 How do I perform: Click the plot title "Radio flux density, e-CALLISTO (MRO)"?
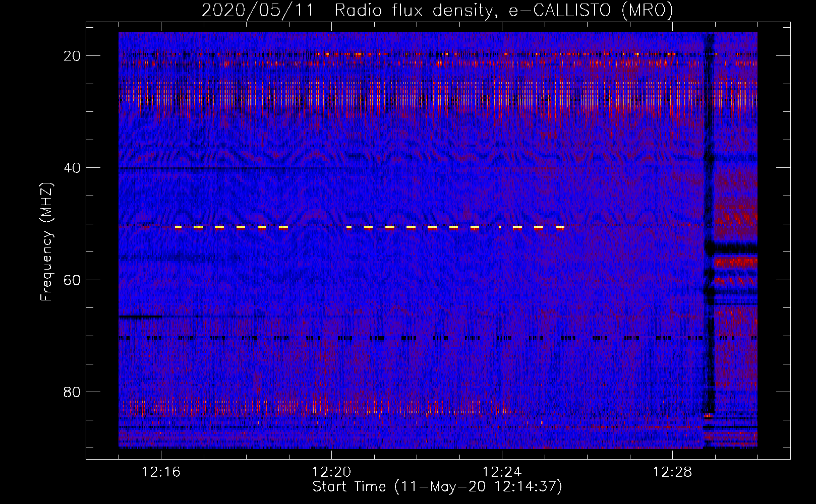click(x=504, y=11)
